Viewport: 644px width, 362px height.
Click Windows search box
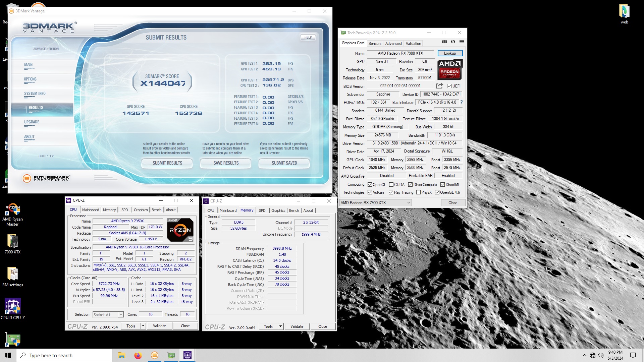point(64,355)
